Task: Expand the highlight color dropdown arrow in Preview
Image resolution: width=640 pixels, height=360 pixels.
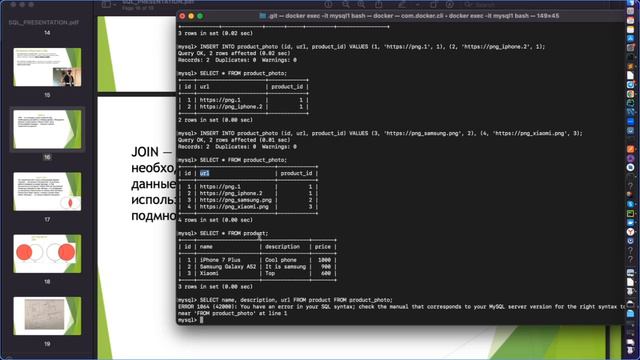Action: (417, 5)
